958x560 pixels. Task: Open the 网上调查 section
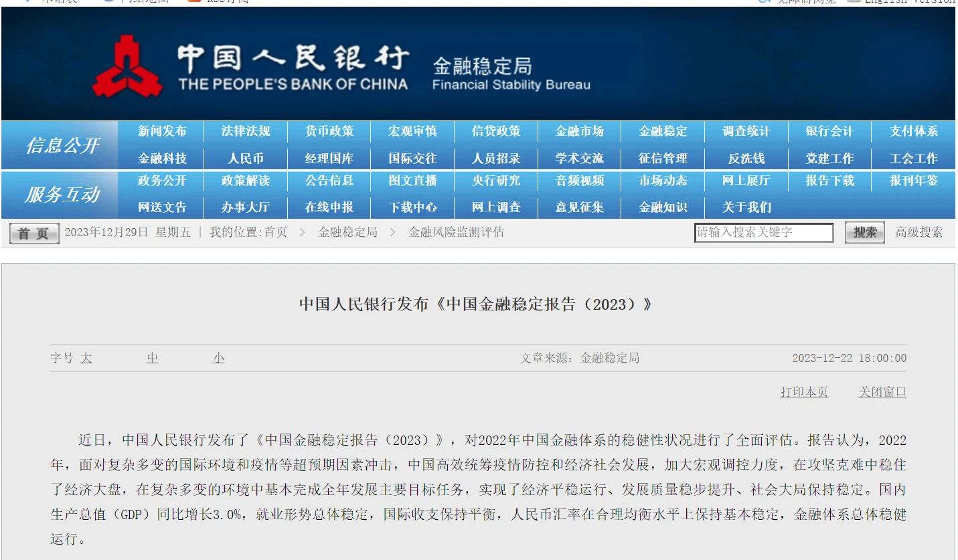click(x=495, y=207)
